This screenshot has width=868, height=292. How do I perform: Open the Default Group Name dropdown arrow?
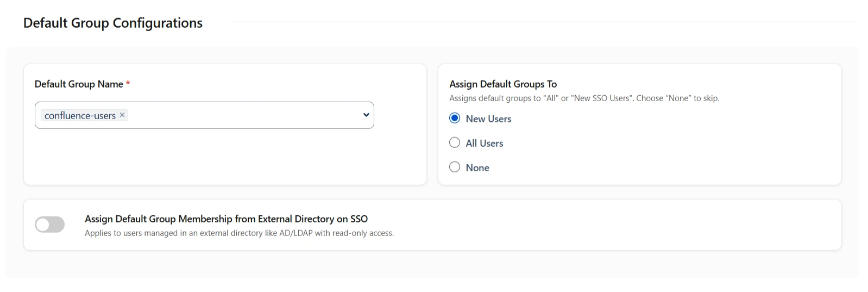click(366, 115)
